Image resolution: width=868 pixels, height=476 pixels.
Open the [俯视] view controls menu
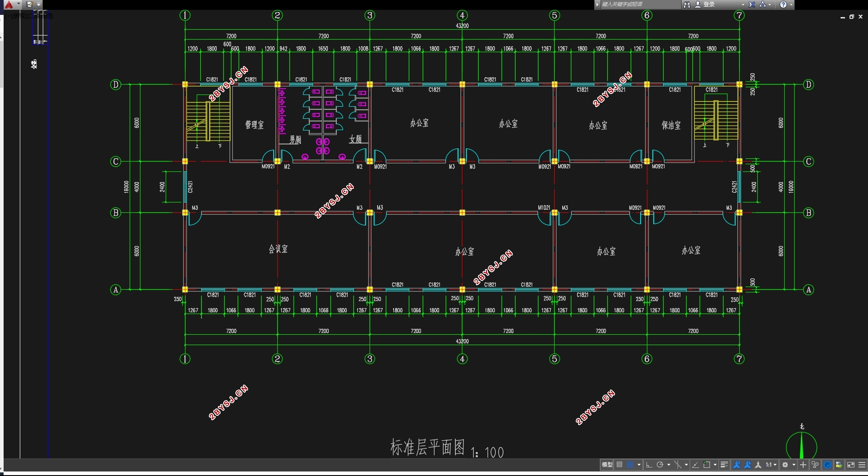tap(20, 16)
